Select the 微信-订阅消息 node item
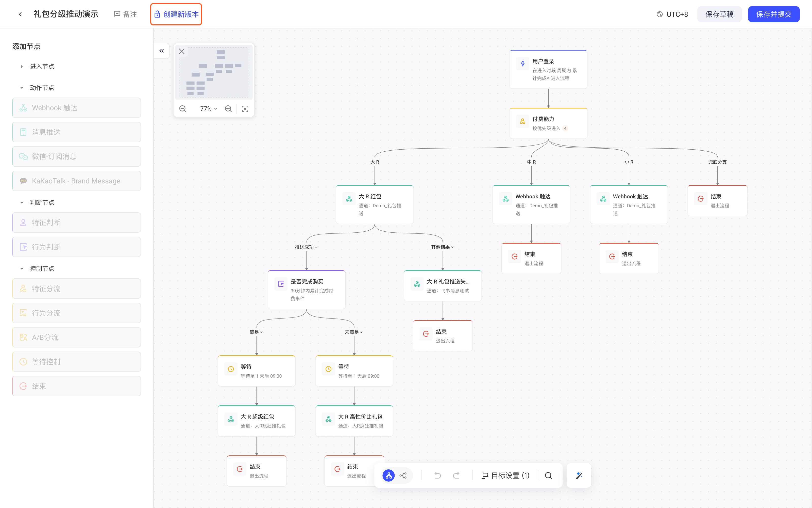 (x=76, y=156)
